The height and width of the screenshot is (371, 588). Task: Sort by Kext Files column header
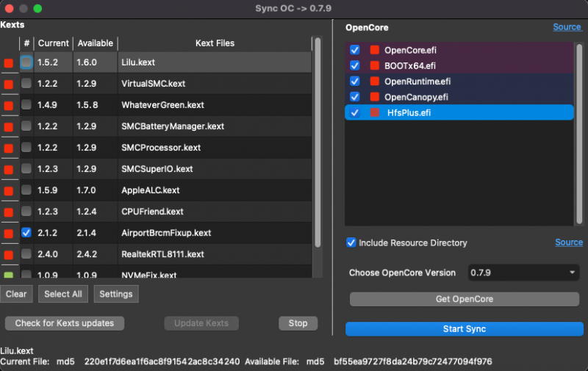[x=215, y=43]
